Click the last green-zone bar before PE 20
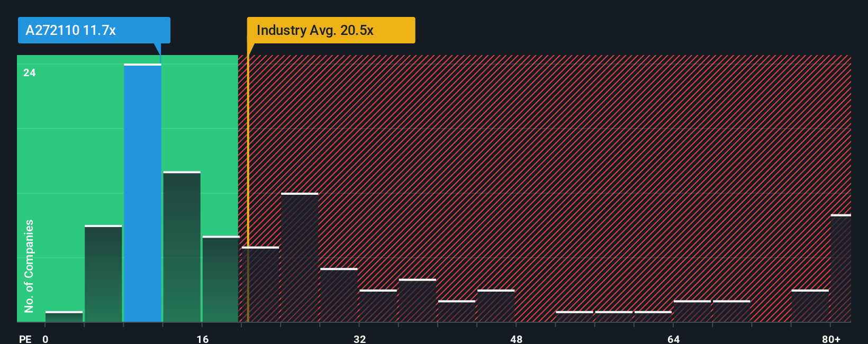This screenshot has height=344, width=868. coord(221,279)
